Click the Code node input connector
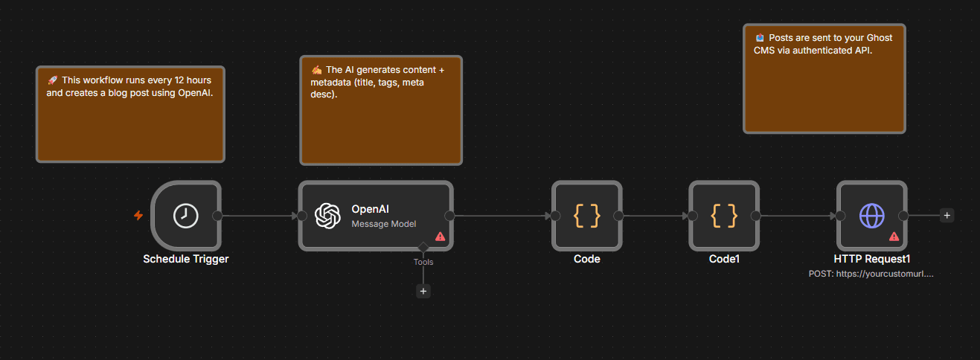980x360 pixels. [x=555, y=216]
